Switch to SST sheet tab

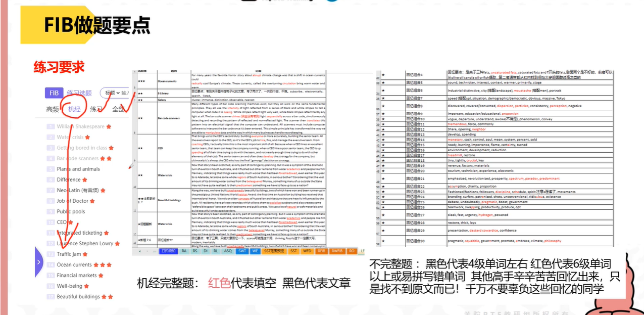(x=293, y=251)
